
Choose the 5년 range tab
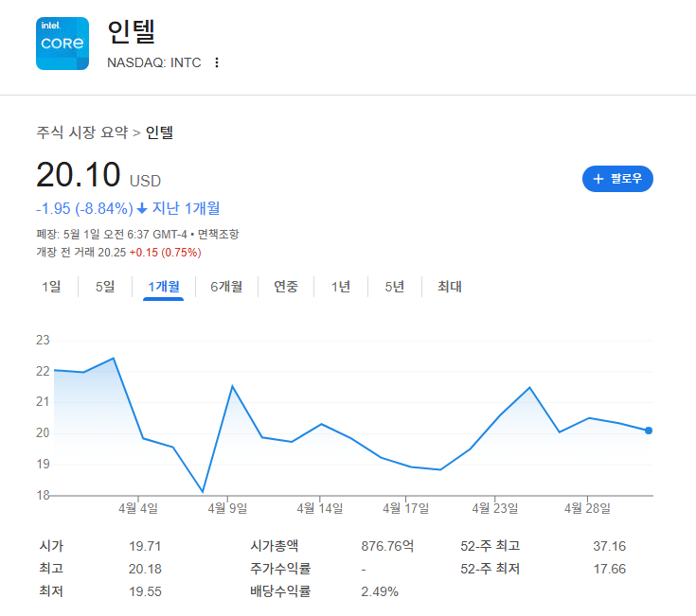[x=395, y=287]
